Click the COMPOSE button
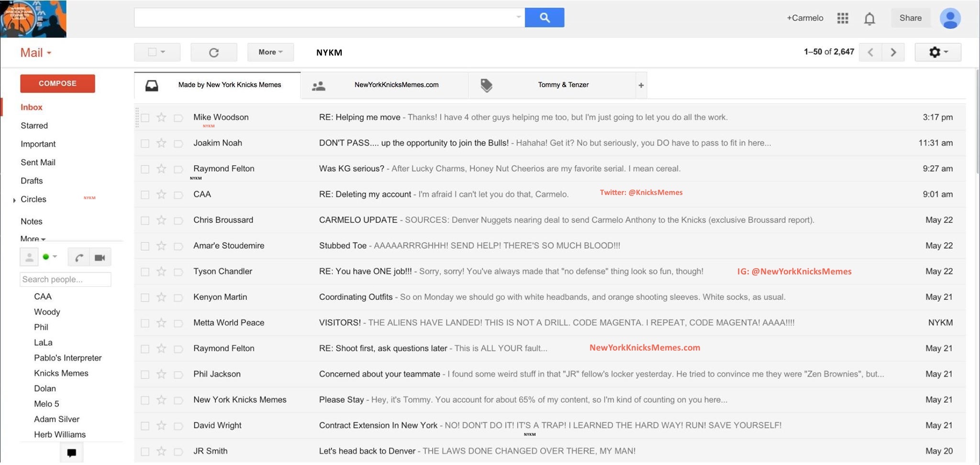Screen dimensions: 980x465 click(57, 83)
